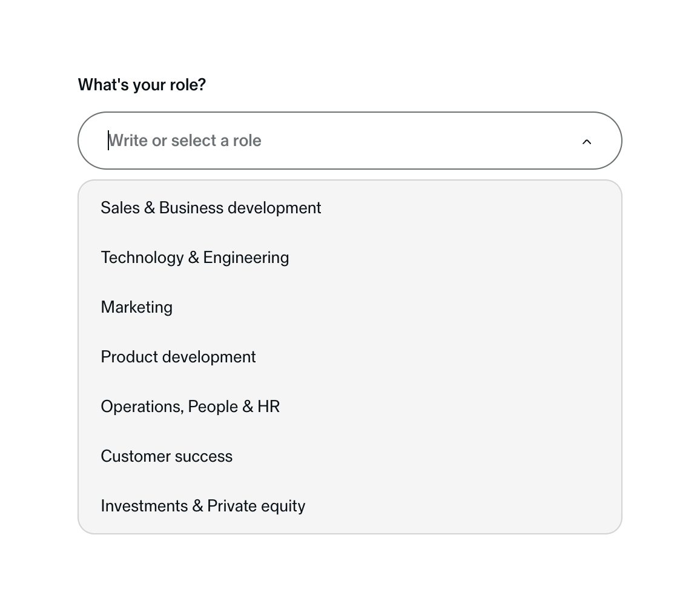700x612 pixels.
Task: Close the suggestions list with the arrow control
Action: (586, 141)
